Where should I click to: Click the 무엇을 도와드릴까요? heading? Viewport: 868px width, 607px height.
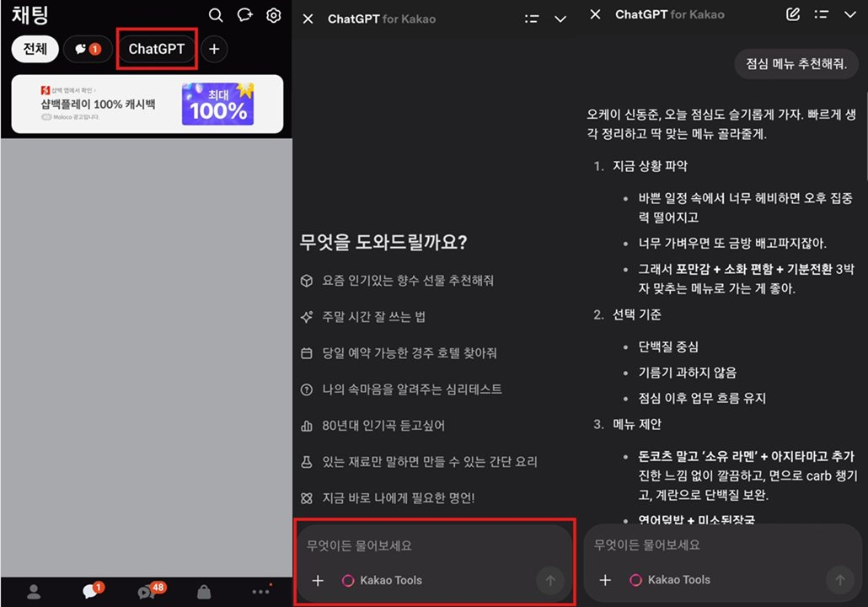tap(383, 242)
